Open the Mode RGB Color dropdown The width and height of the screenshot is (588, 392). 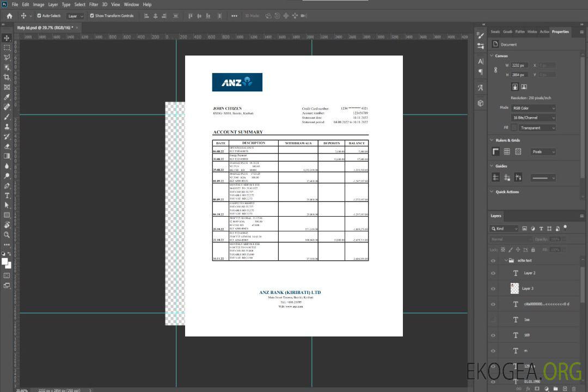(x=533, y=108)
